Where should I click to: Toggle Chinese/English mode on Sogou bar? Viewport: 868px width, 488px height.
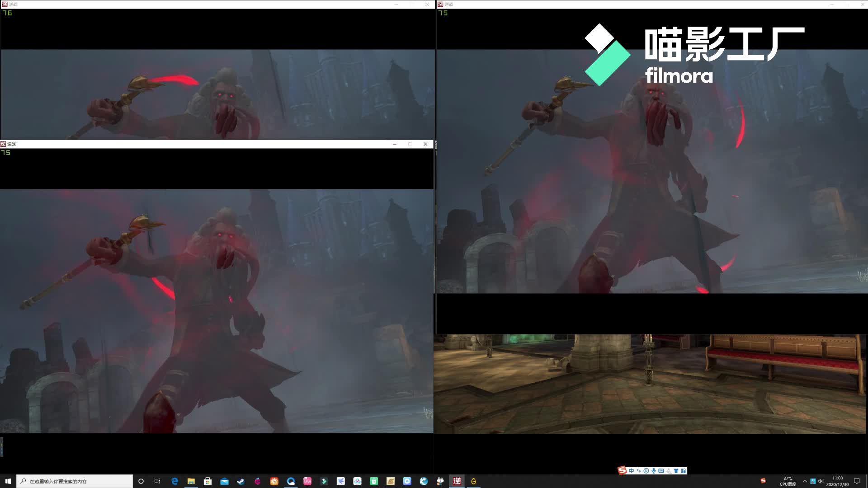point(632,471)
